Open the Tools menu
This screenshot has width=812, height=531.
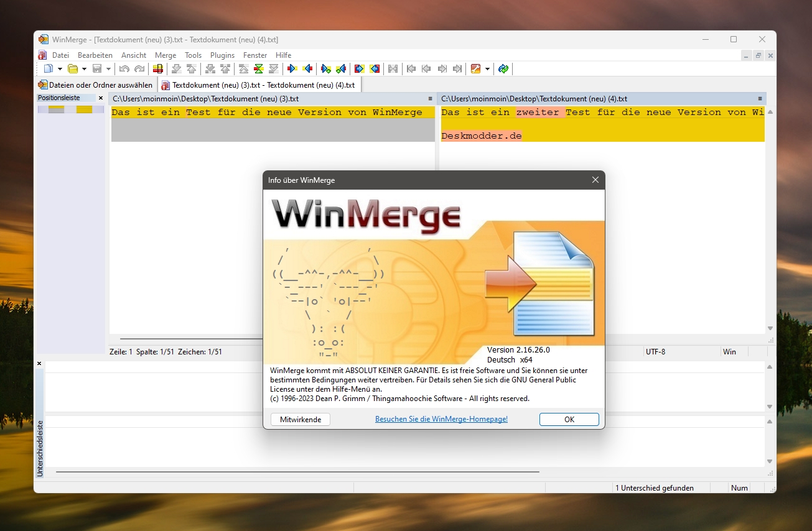[x=194, y=55]
